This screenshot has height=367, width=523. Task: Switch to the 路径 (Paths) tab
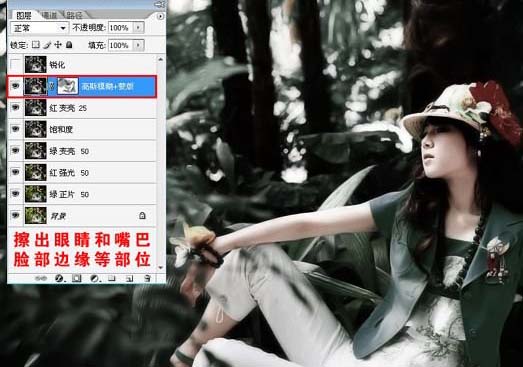pos(74,15)
